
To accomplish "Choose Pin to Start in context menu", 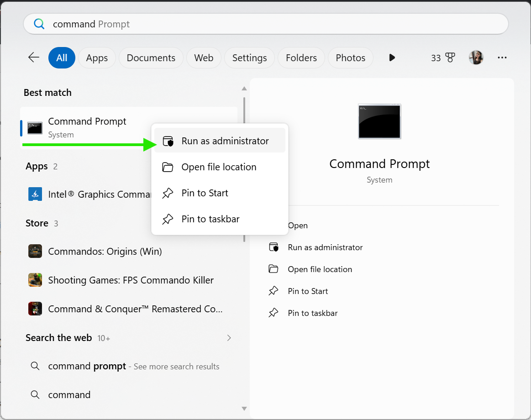I will (x=220, y=193).
